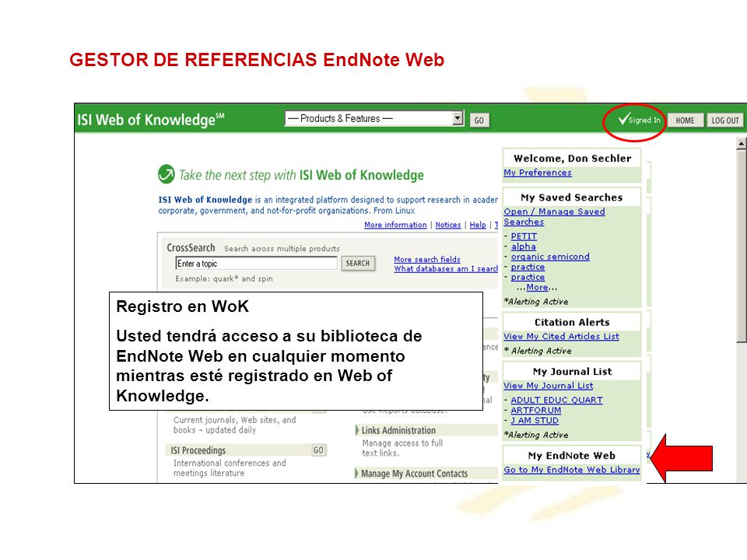Image resolution: width=747 pixels, height=560 pixels.
Task: Open the J AM STUD journal
Action: 535,421
